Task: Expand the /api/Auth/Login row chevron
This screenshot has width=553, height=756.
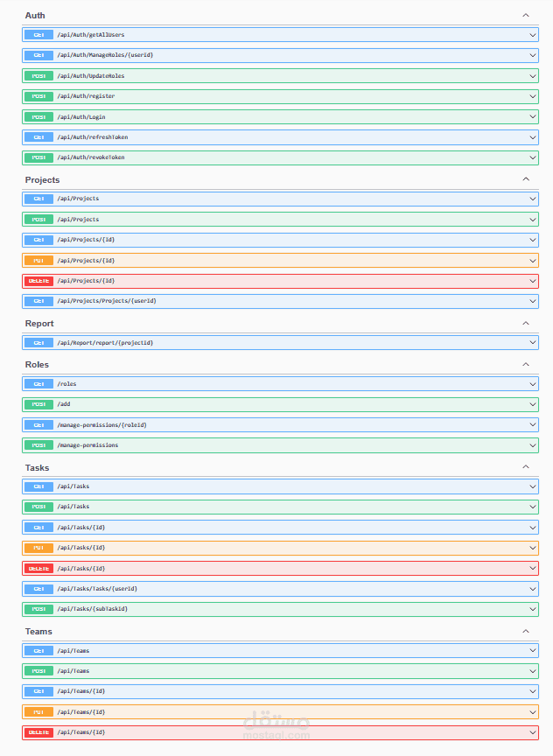Action: pyautogui.click(x=533, y=116)
